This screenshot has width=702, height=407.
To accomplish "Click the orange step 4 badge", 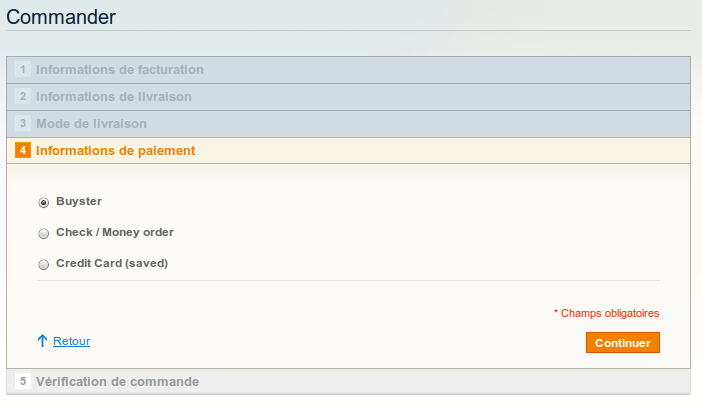I will (23, 151).
